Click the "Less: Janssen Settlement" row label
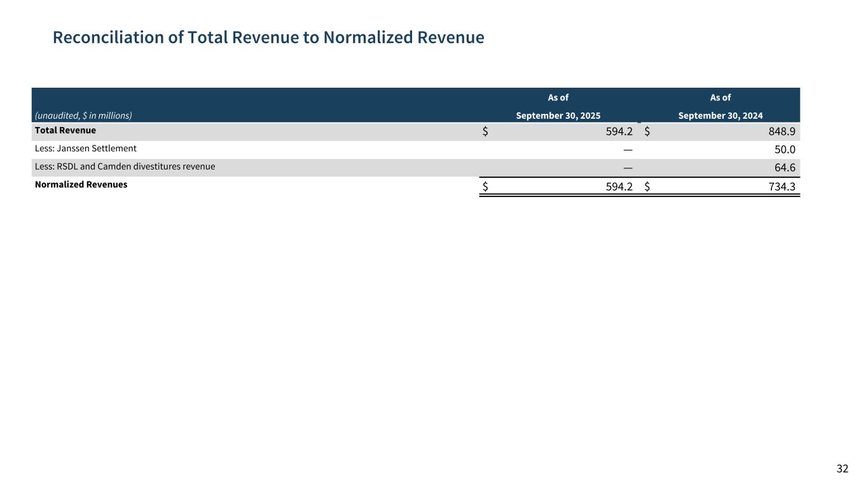This screenshot has width=868, height=488. [x=86, y=149]
